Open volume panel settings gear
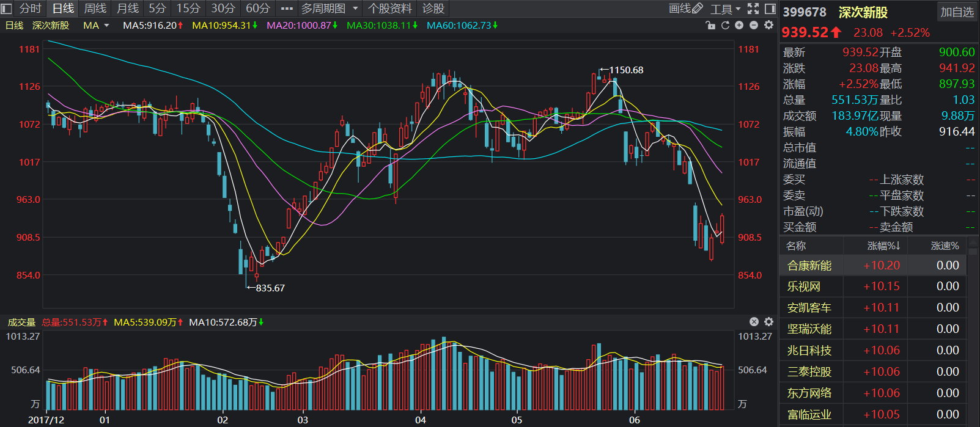Viewport: 980px width, 427px height. click(x=768, y=322)
